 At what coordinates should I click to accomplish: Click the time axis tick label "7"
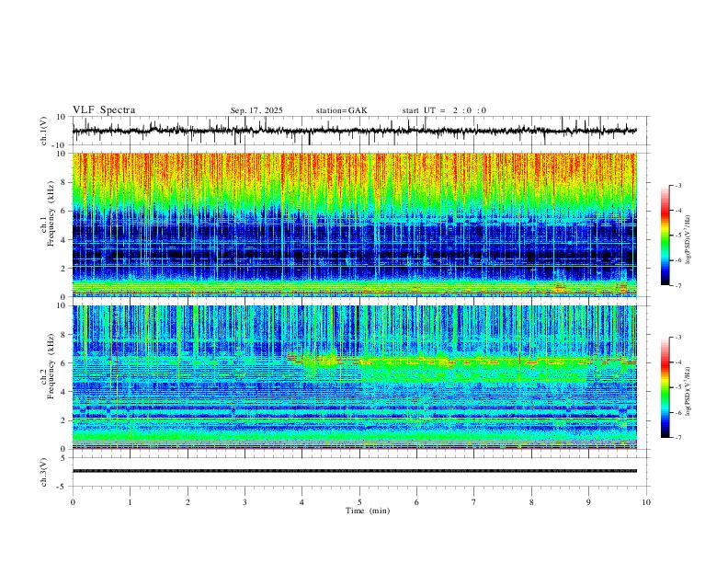(x=474, y=502)
